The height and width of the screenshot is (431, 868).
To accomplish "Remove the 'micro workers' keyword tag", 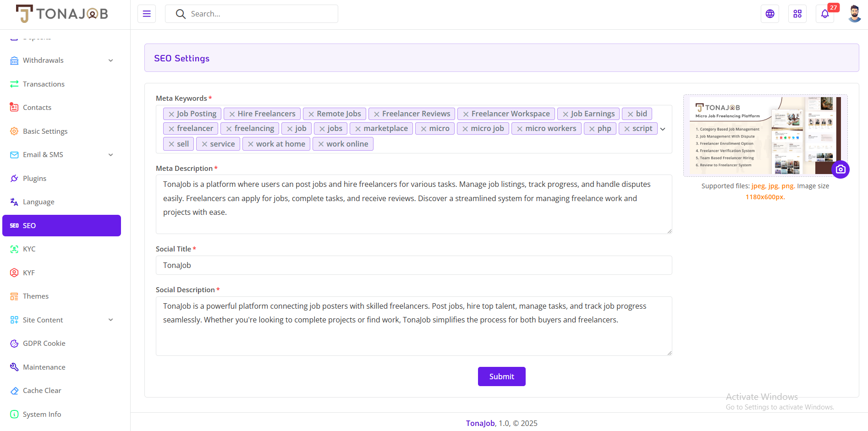I will tap(520, 129).
